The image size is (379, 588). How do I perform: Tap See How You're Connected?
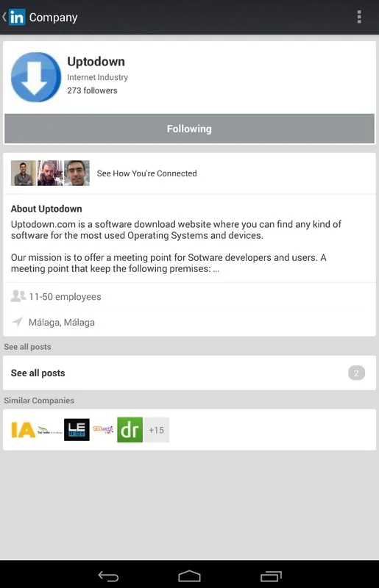(147, 173)
